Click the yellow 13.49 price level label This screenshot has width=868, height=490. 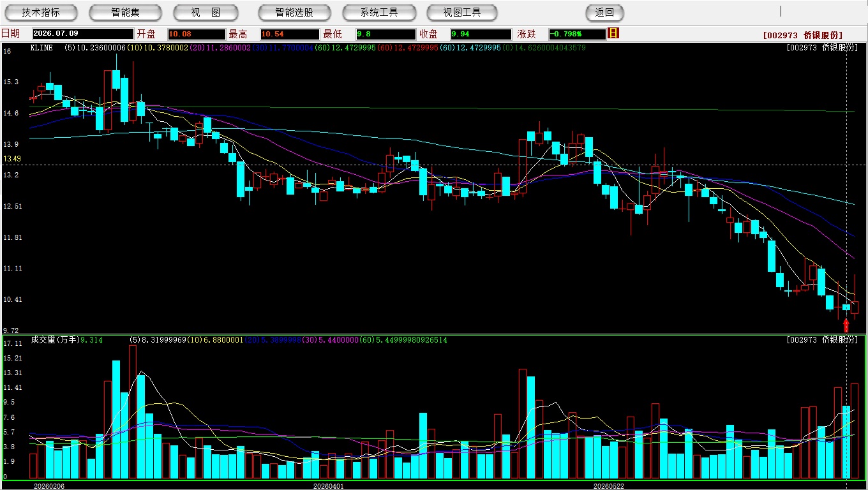click(x=12, y=159)
